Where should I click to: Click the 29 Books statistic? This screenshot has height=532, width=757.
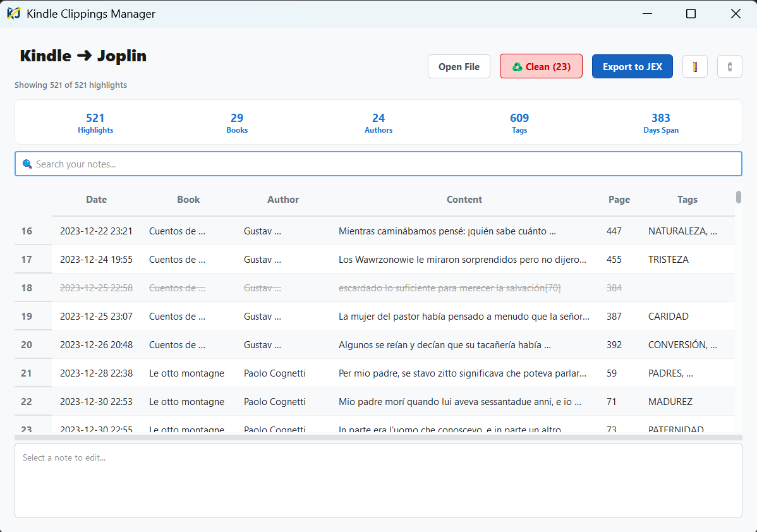coord(237,123)
